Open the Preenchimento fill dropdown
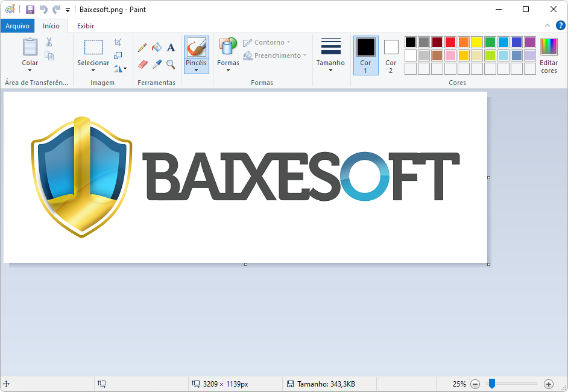 275,55
